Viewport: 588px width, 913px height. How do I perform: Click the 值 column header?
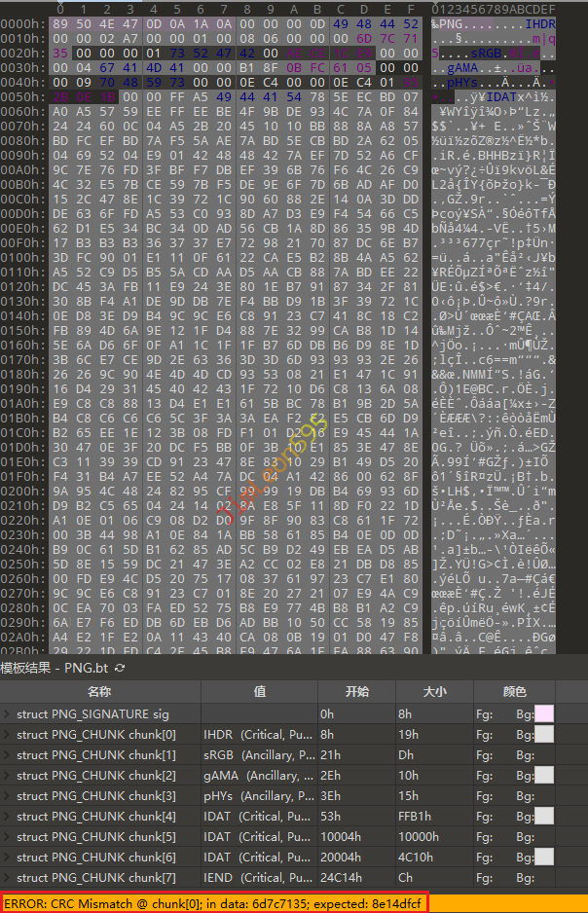click(259, 692)
